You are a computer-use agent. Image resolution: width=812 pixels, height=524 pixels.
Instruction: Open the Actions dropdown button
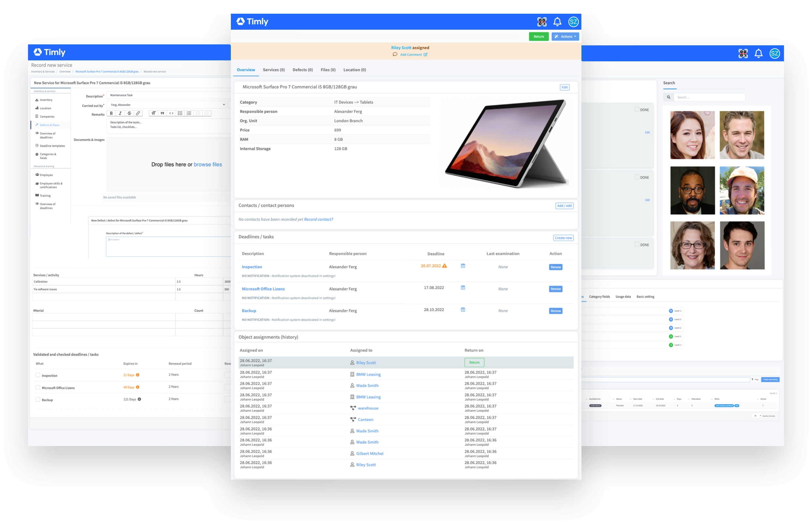point(565,37)
